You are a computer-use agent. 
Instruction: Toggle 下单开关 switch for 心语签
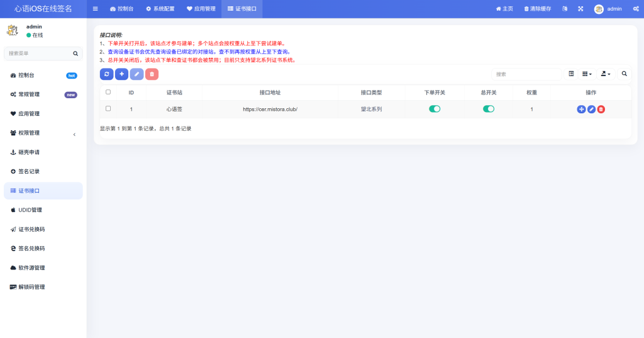pos(435,109)
